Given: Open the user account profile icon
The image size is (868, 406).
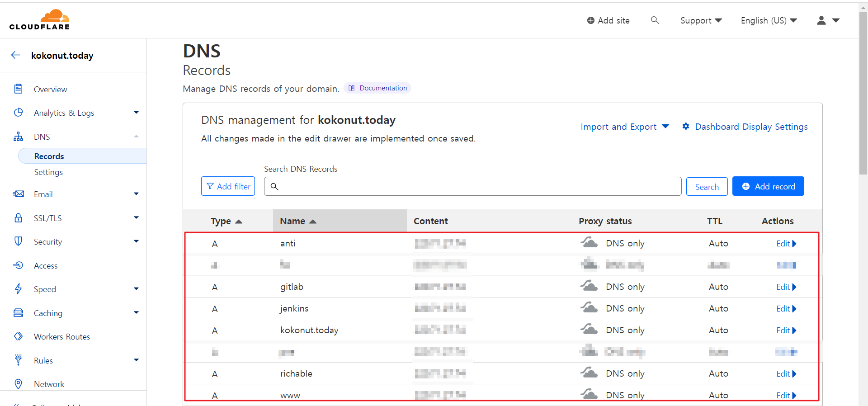Looking at the screenshot, I should (821, 20).
